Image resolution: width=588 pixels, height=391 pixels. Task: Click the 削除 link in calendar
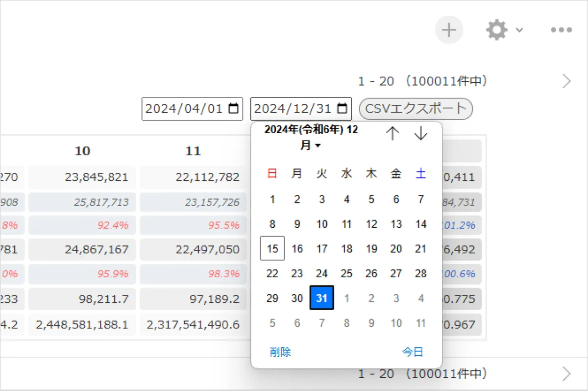(280, 352)
